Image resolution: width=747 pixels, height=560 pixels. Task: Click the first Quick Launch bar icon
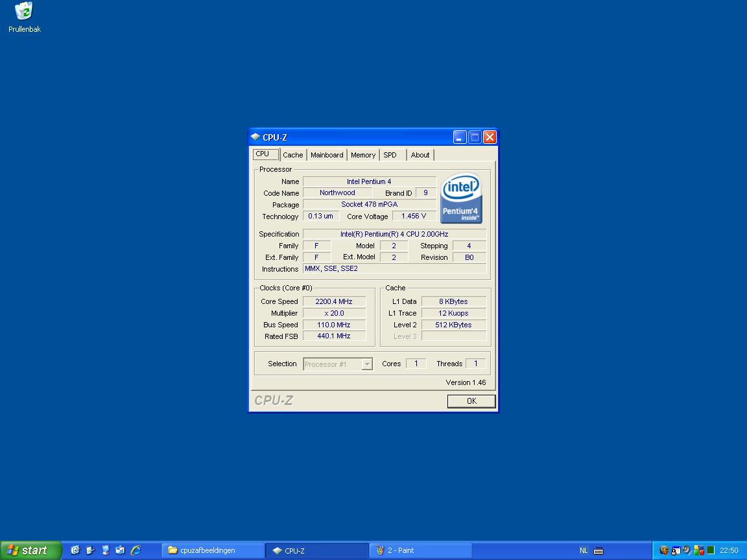click(75, 550)
